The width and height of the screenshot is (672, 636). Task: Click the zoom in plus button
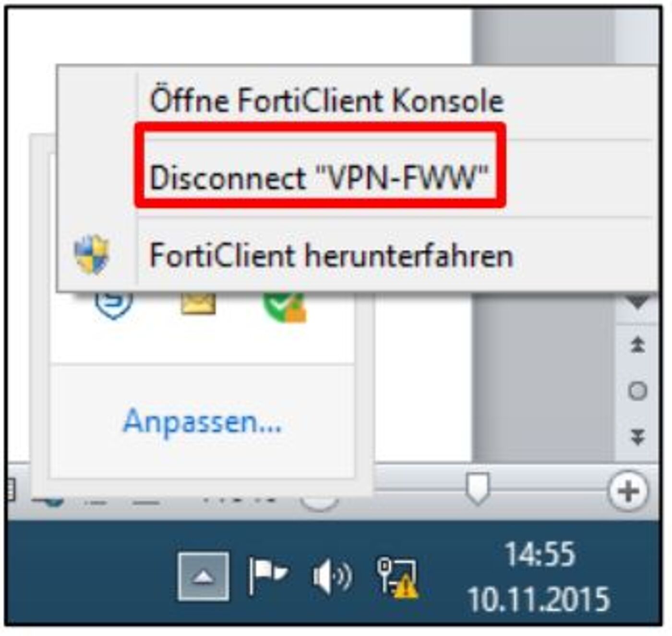[x=628, y=491]
